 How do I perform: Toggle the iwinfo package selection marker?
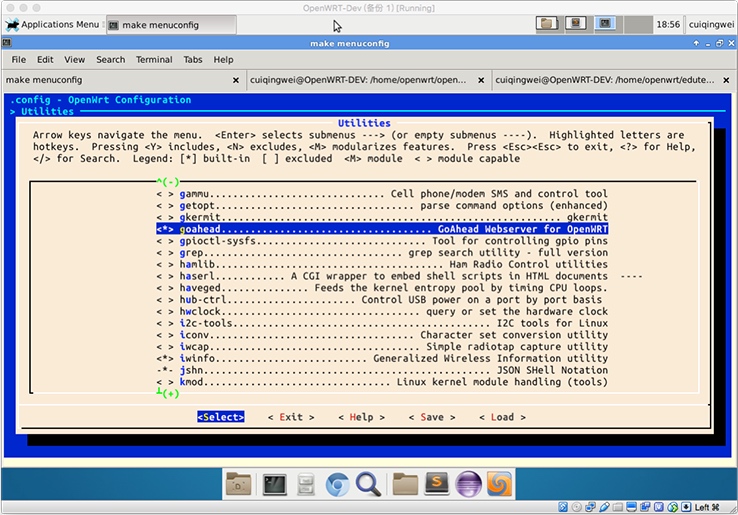(165, 358)
